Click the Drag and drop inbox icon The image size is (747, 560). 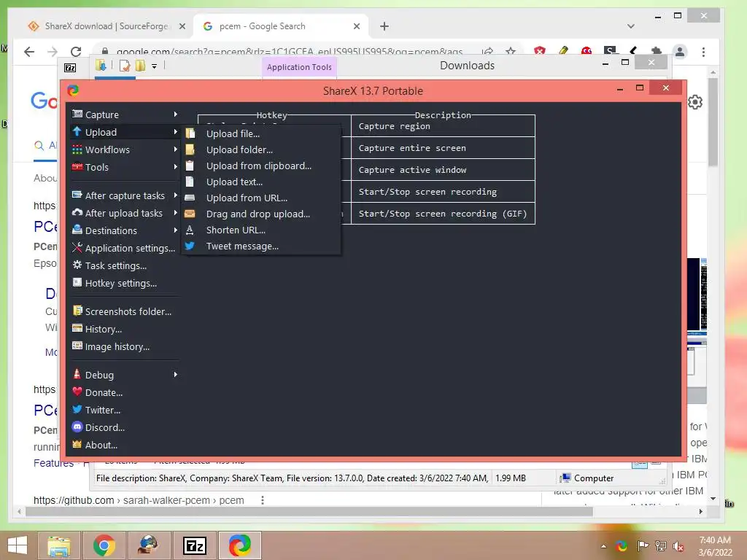[x=190, y=214]
